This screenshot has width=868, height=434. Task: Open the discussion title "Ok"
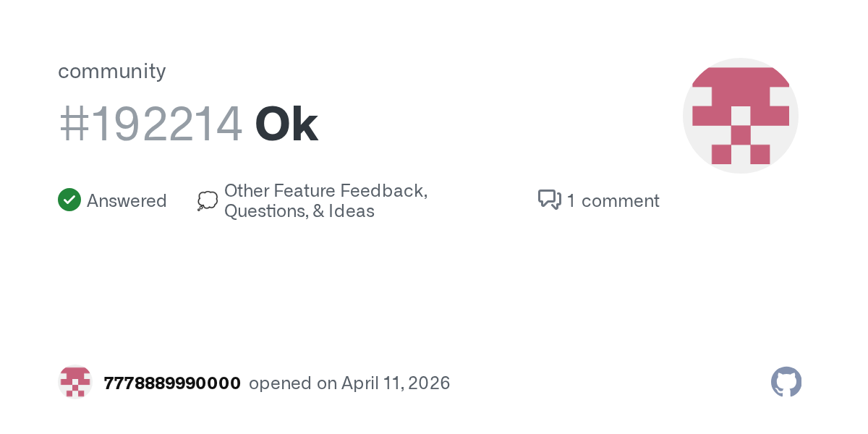286,124
